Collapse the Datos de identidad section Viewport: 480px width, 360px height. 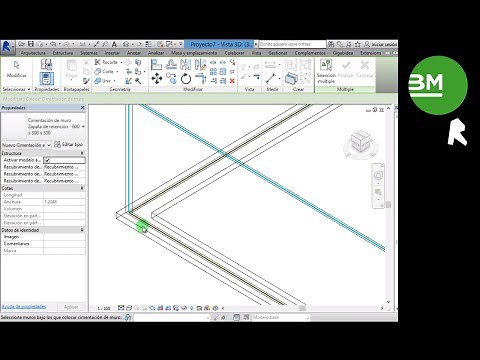click(82, 230)
